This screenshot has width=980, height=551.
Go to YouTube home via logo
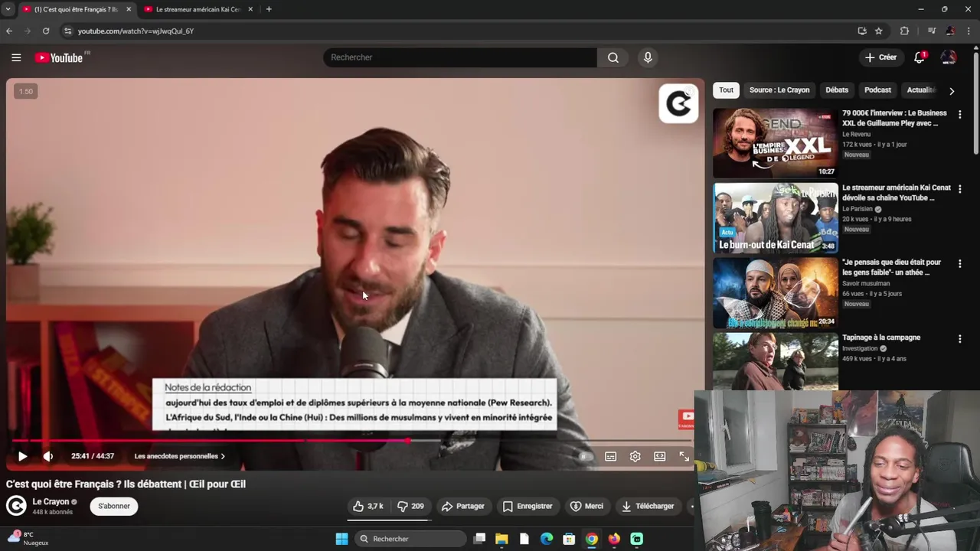[59, 57]
